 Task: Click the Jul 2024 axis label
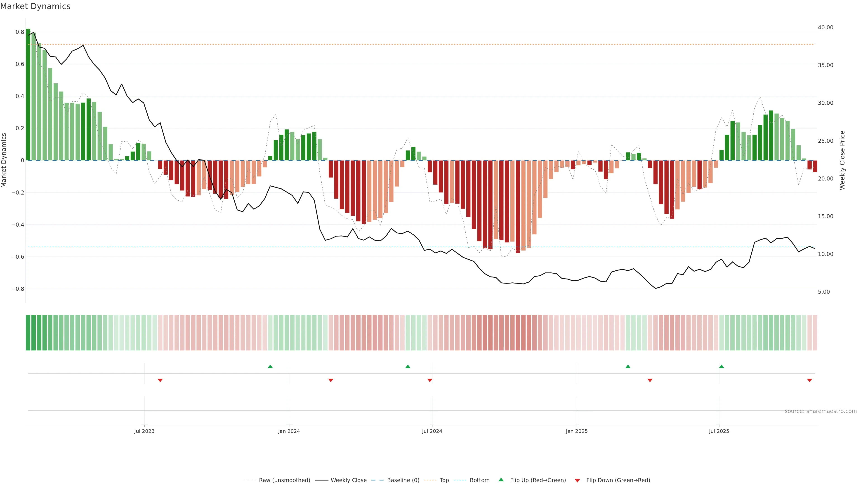point(432,431)
